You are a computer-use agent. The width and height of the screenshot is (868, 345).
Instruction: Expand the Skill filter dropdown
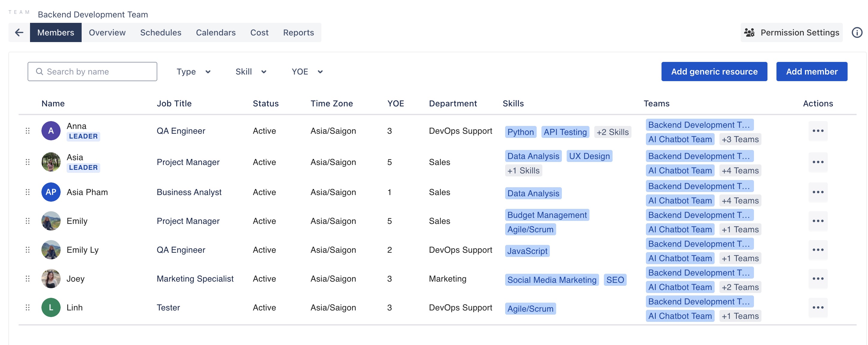pyautogui.click(x=251, y=72)
